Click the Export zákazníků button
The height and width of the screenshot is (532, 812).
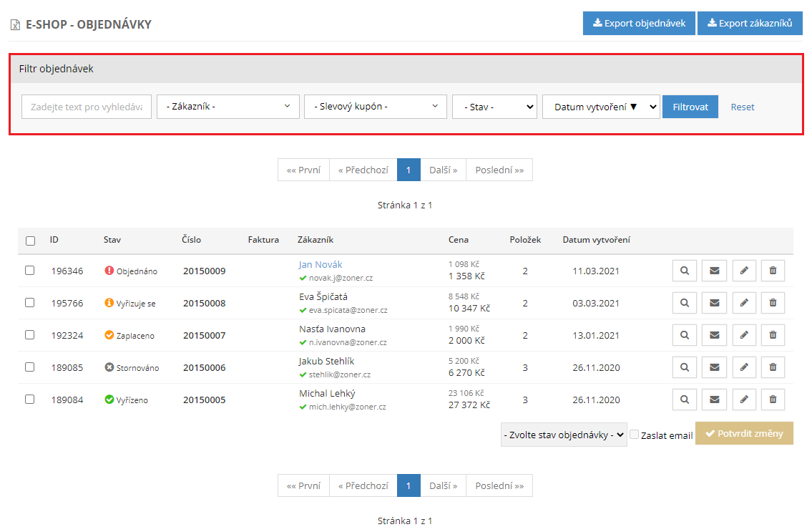pyautogui.click(x=750, y=24)
